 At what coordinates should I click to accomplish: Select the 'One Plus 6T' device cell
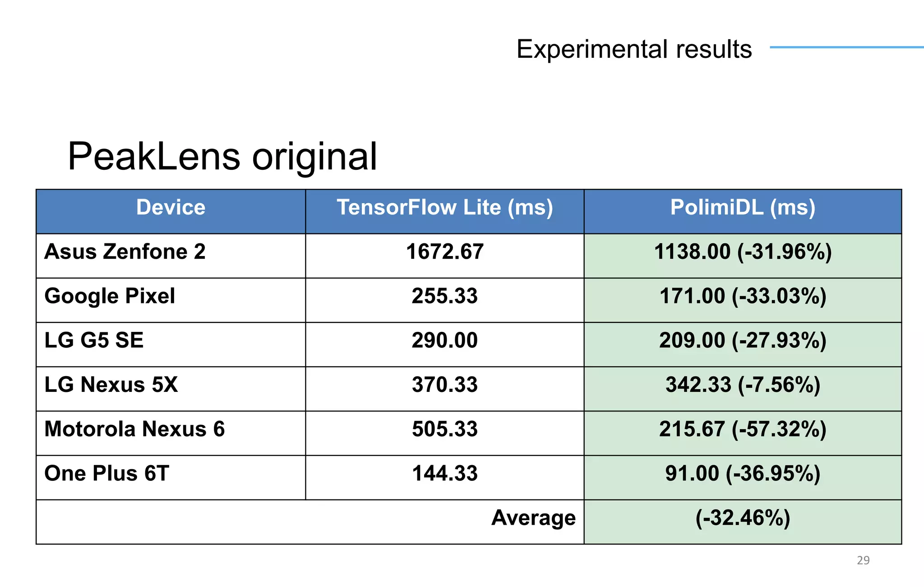click(171, 477)
